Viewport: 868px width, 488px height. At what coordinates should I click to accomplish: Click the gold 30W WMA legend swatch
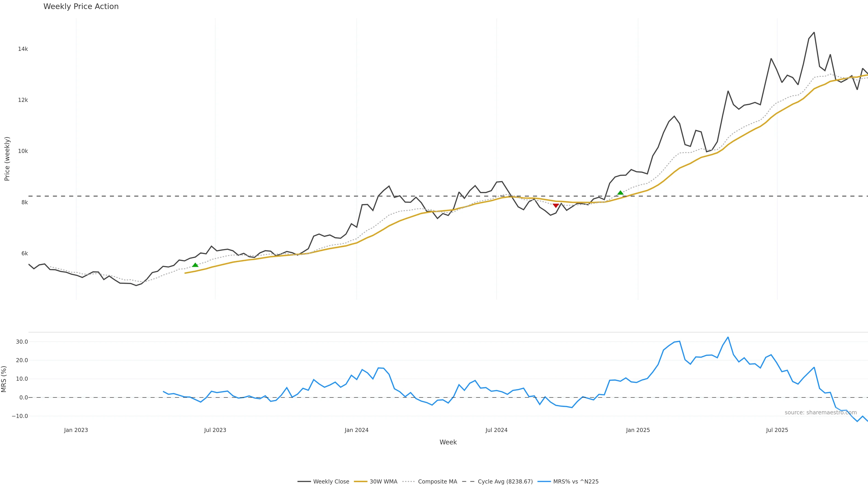click(x=361, y=482)
